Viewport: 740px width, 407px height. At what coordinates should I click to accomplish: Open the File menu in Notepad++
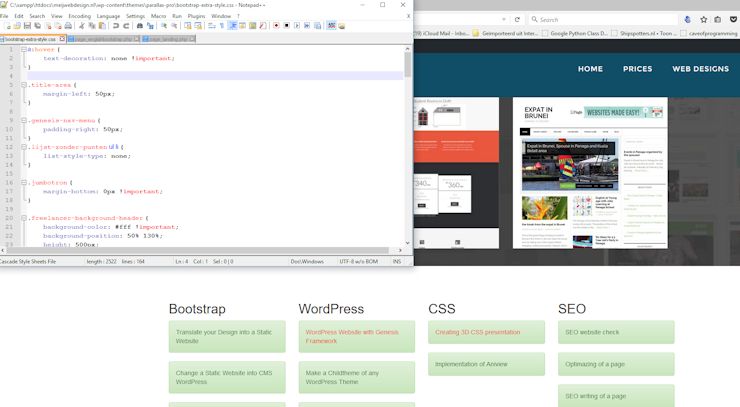[4, 16]
